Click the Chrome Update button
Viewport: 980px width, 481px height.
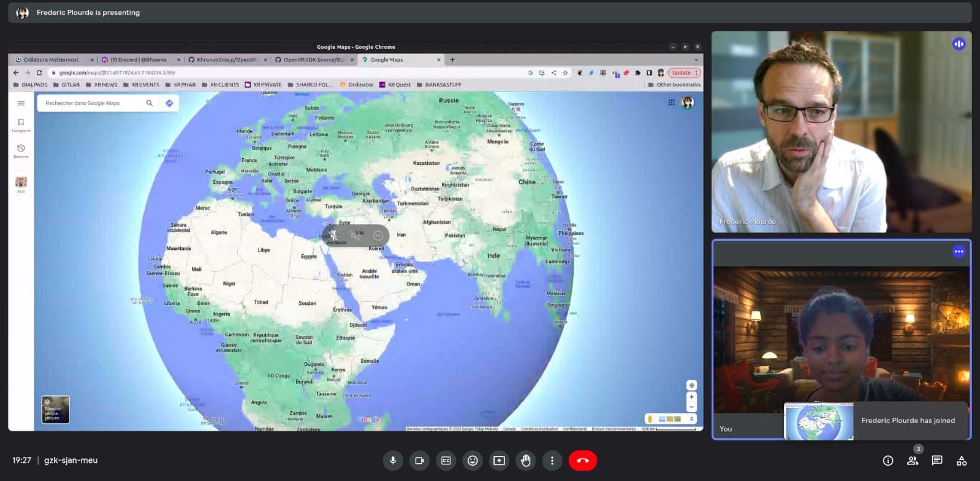[x=684, y=72]
